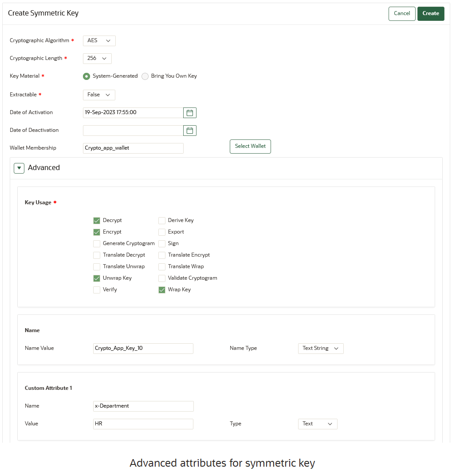Click the Name Value input field
The image size is (452, 476).
coord(143,348)
